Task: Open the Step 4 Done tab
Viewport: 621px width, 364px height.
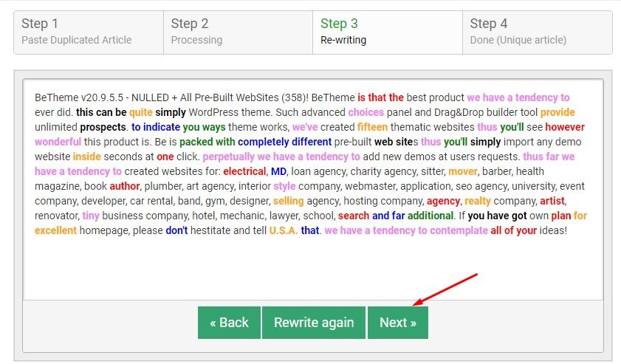Action: coord(538,32)
